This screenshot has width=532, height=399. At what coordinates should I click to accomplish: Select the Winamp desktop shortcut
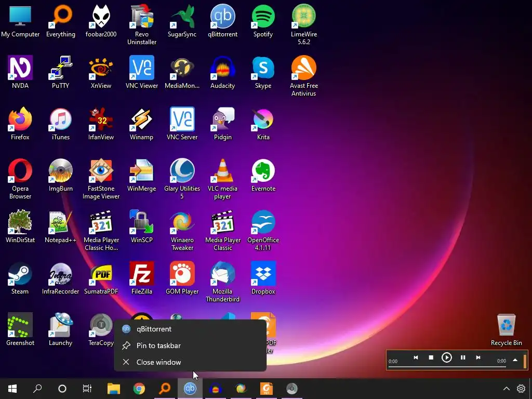[142, 124]
